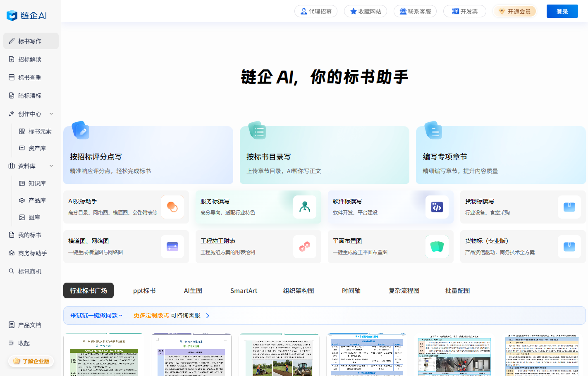Image resolution: width=588 pixels, height=376 pixels.
Task: Click AI投标助手 orange bubble icon
Action: 172,207
